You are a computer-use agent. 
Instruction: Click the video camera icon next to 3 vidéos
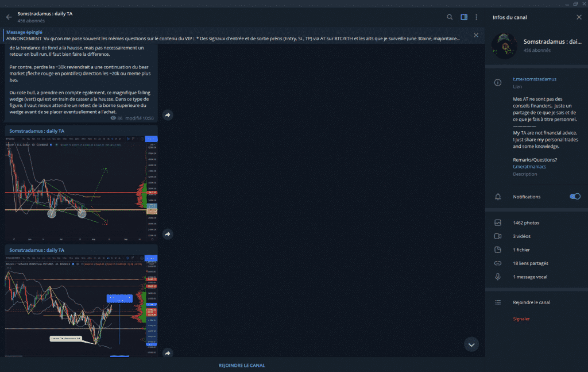coord(498,236)
